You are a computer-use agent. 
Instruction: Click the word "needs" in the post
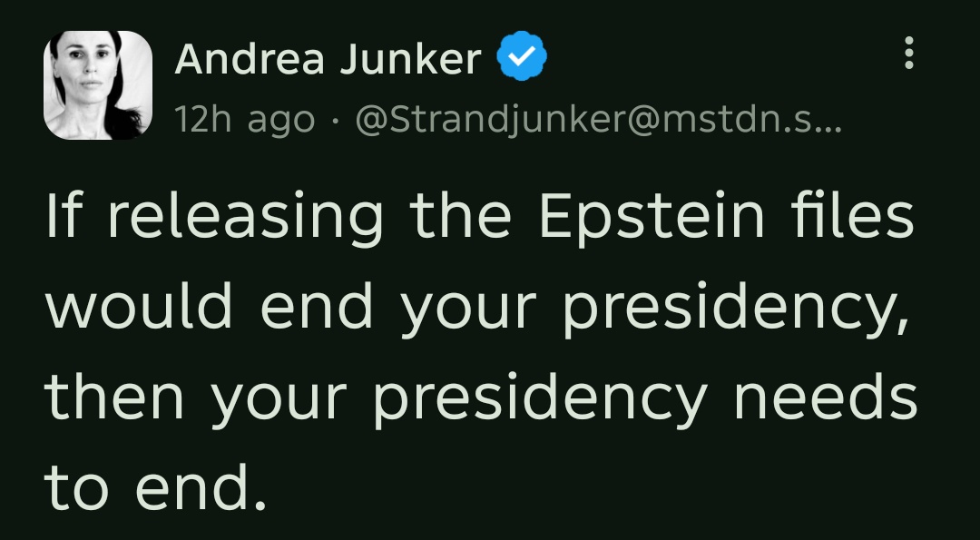pyautogui.click(x=826, y=398)
